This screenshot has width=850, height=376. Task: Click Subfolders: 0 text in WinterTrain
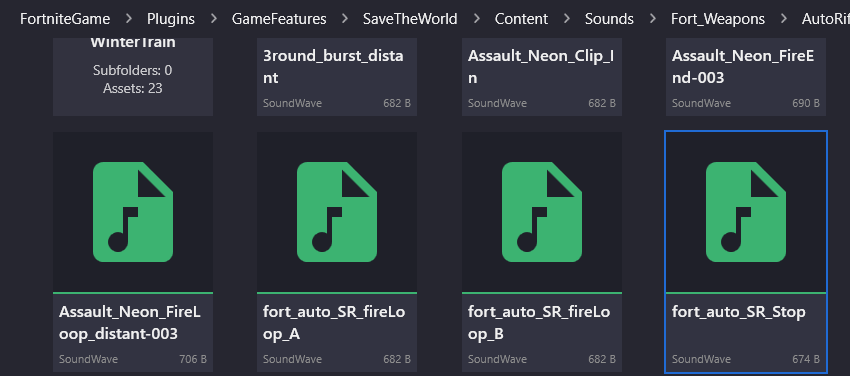tap(133, 70)
